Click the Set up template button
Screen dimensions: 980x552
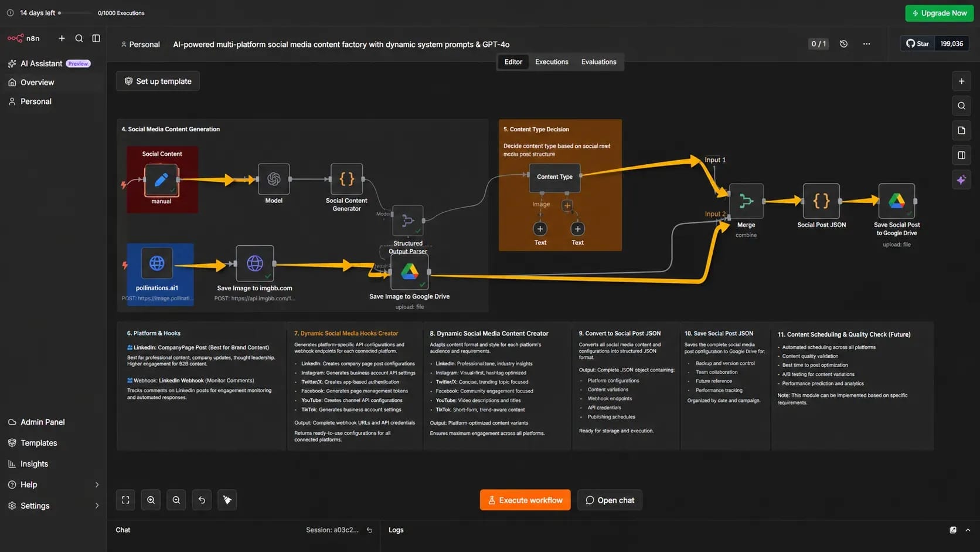(x=158, y=81)
